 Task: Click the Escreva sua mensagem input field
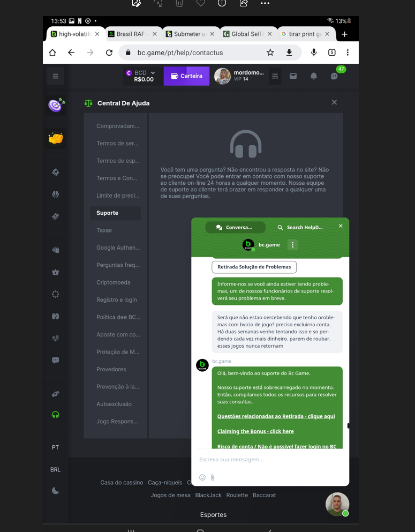[x=270, y=459]
